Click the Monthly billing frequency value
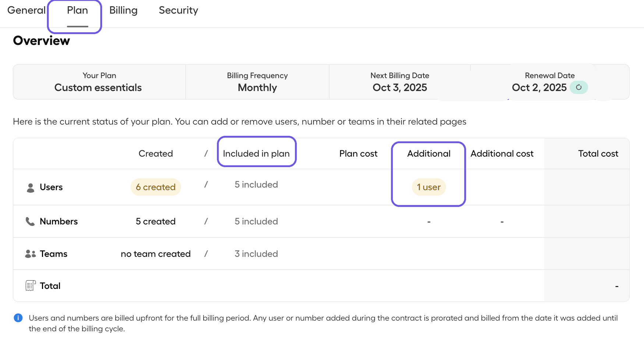 [257, 88]
